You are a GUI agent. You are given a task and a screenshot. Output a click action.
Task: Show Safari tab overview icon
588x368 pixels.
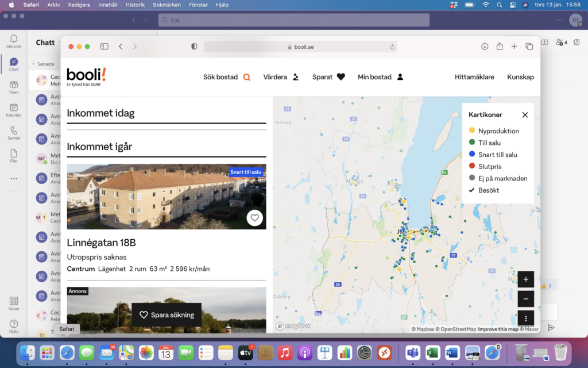529,47
